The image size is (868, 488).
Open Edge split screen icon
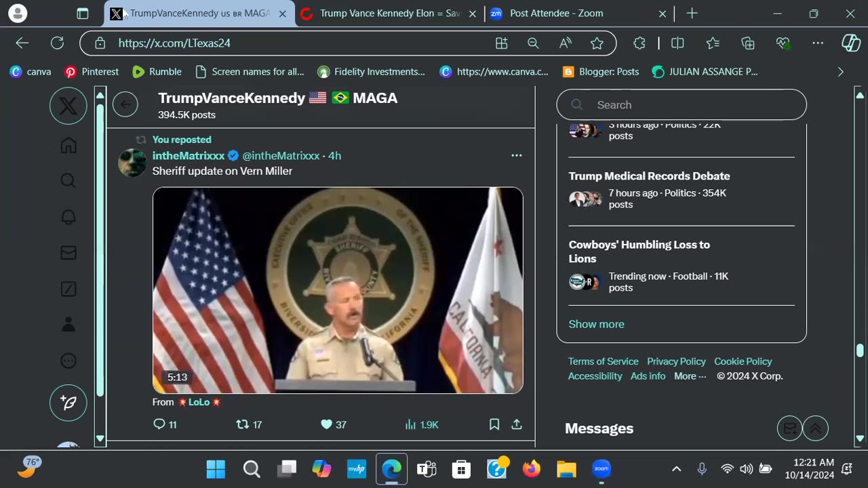pyautogui.click(x=677, y=43)
